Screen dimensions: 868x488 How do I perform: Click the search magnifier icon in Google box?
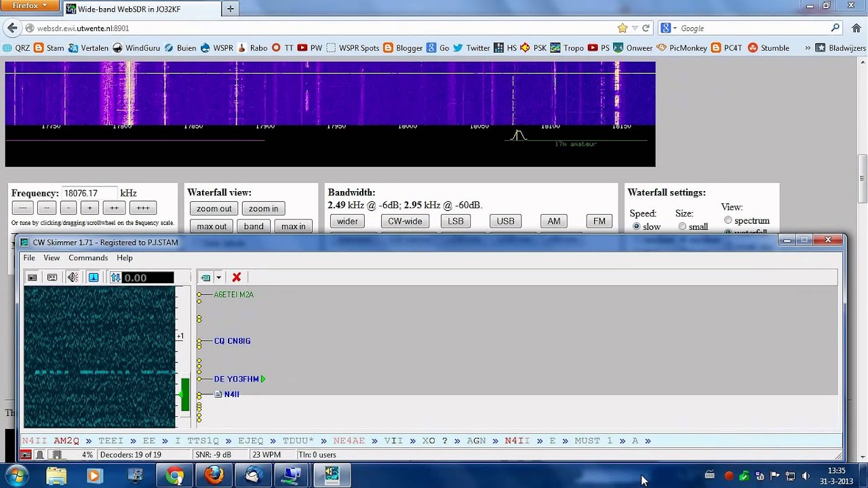point(835,28)
